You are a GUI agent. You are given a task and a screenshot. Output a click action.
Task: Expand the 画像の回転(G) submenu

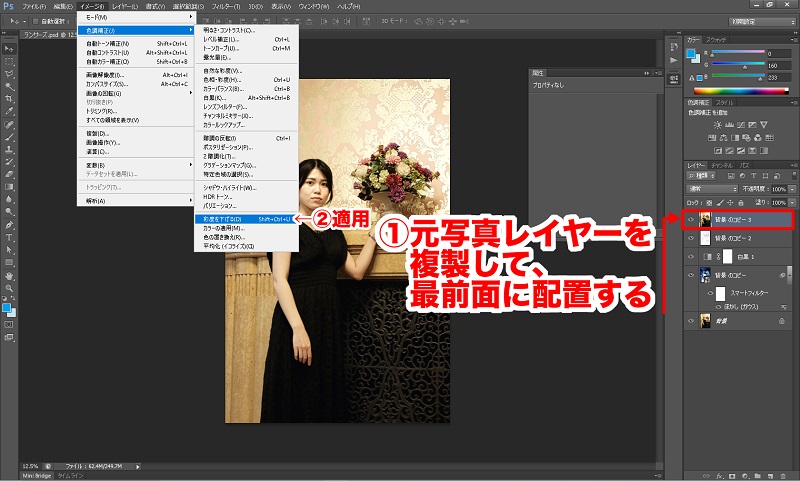pos(136,93)
